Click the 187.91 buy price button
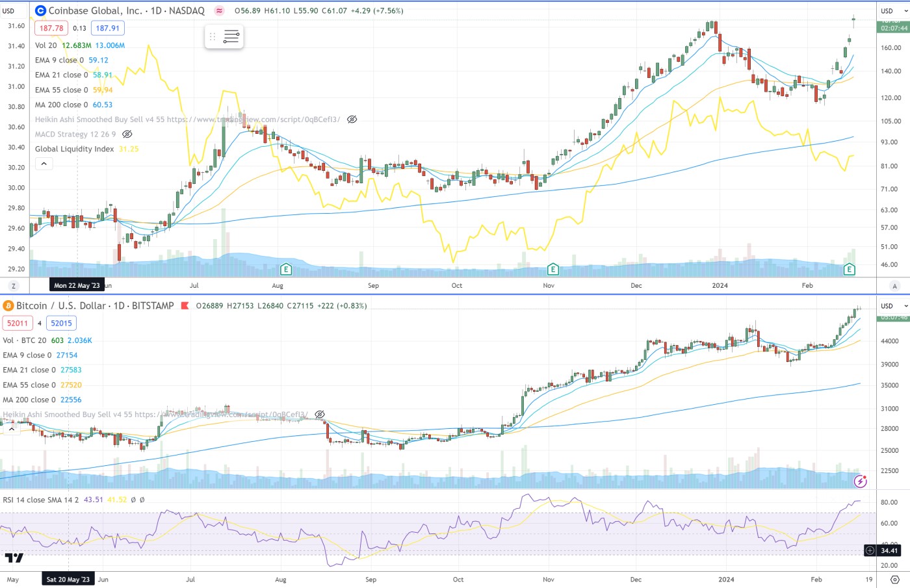This screenshot has width=910, height=588. [108, 28]
